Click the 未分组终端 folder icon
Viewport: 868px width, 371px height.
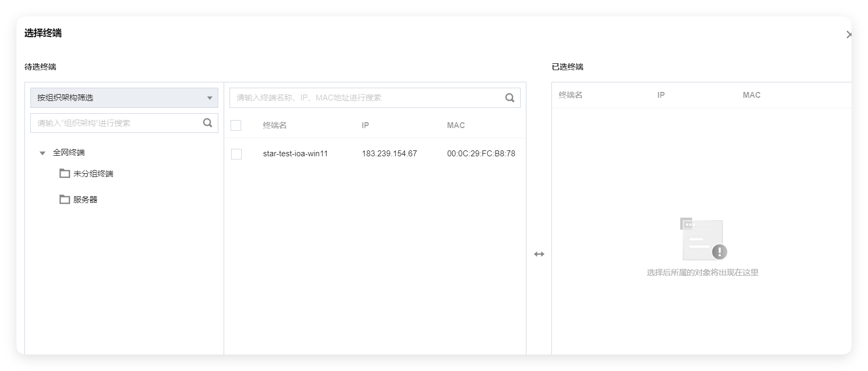tap(65, 173)
